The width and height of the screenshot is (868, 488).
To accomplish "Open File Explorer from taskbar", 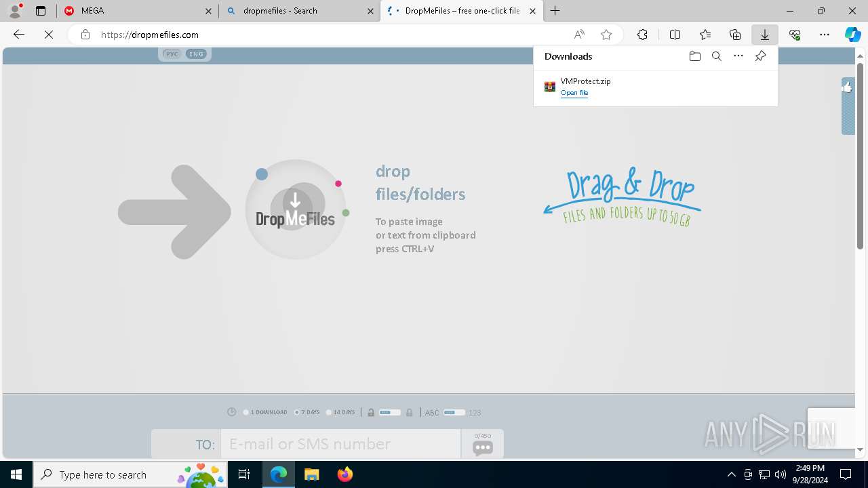I will point(311,474).
